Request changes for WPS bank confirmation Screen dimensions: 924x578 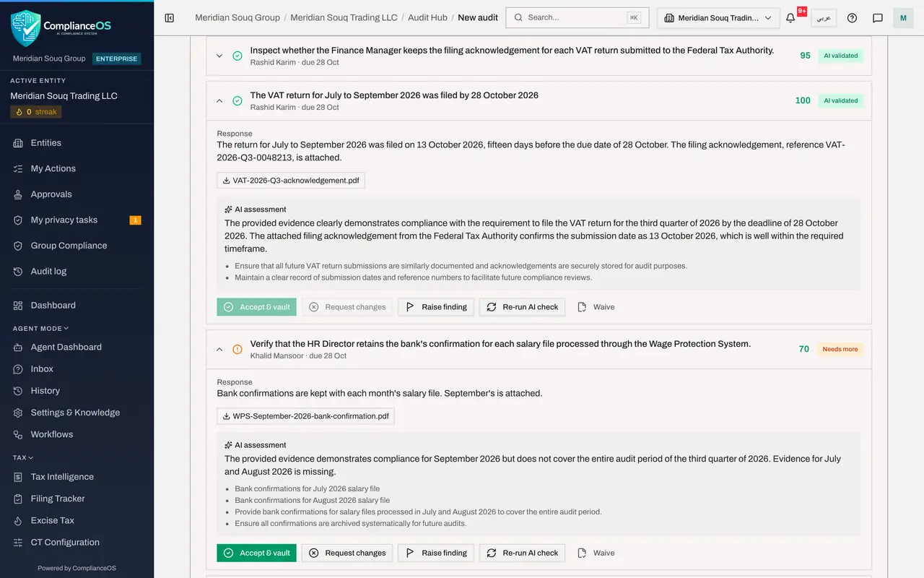(x=347, y=553)
